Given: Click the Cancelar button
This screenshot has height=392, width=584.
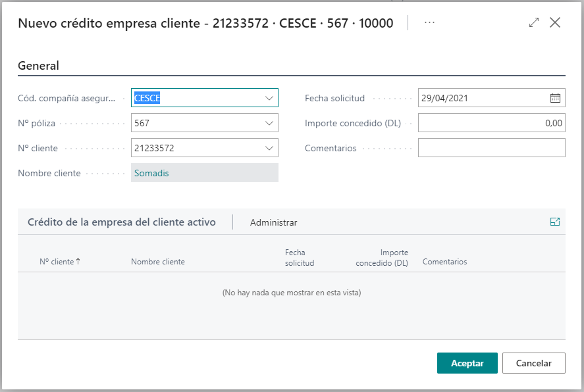Looking at the screenshot, I should tap(533, 363).
